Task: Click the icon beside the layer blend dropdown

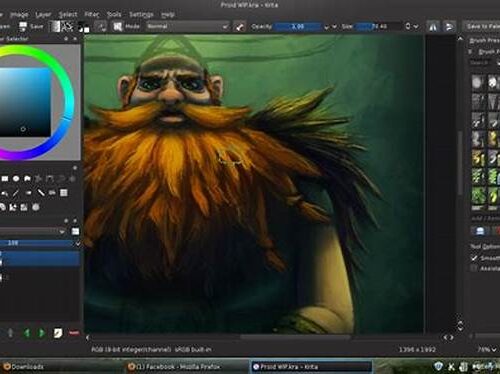Action: (75, 231)
